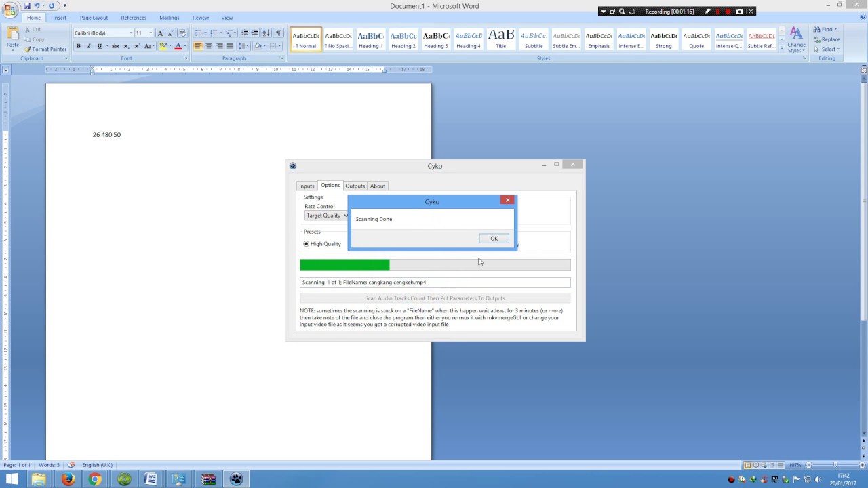Click Replace in the Editing group

[827, 39]
